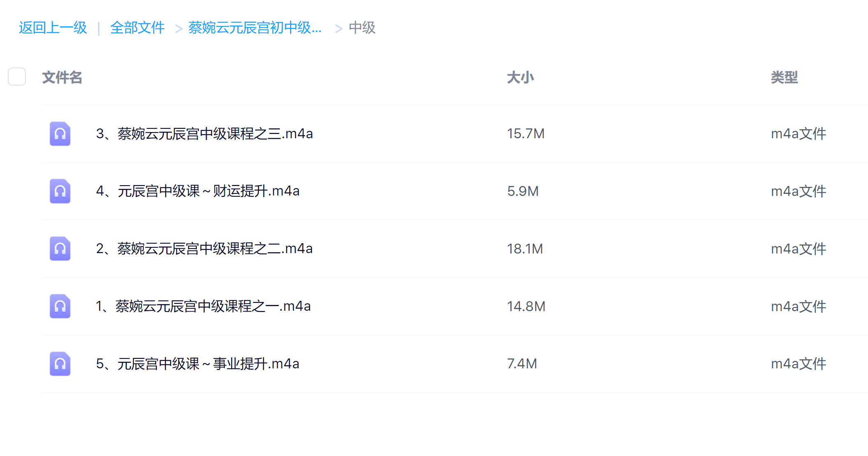Image resolution: width=868 pixels, height=456 pixels.
Task: Click audio icon for 事业提升.m4a file
Action: pos(60,364)
